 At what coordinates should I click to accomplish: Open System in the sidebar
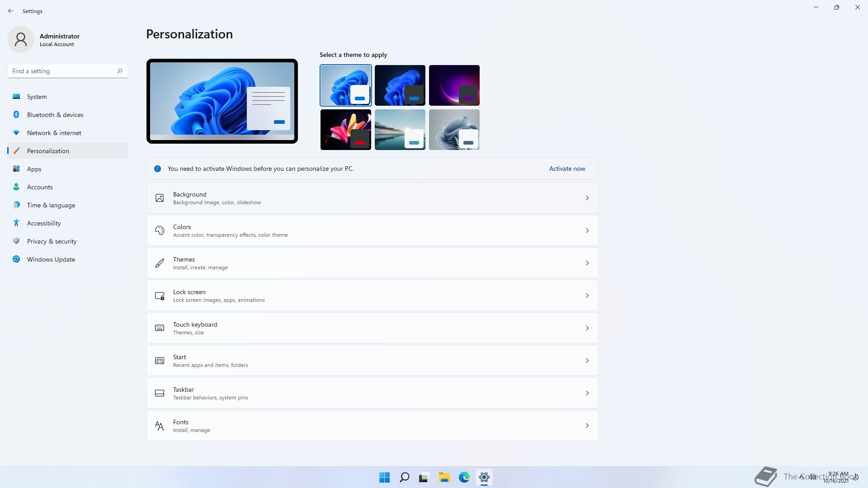click(x=68, y=97)
